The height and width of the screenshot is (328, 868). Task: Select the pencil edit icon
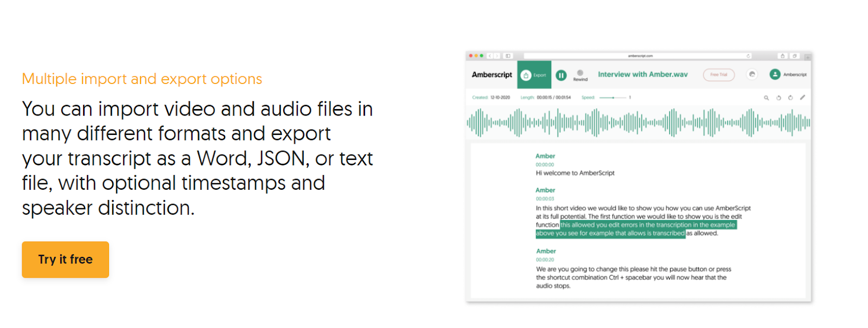pyautogui.click(x=802, y=98)
